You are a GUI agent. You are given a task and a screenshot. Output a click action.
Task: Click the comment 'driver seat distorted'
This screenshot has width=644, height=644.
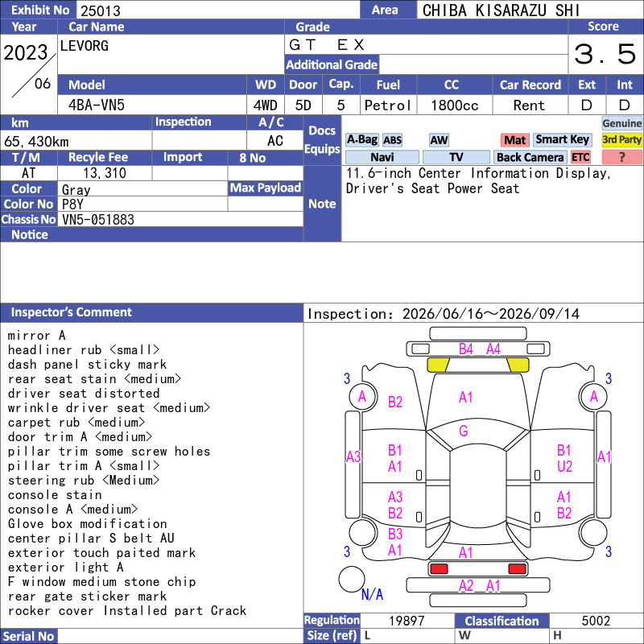pos(84,393)
